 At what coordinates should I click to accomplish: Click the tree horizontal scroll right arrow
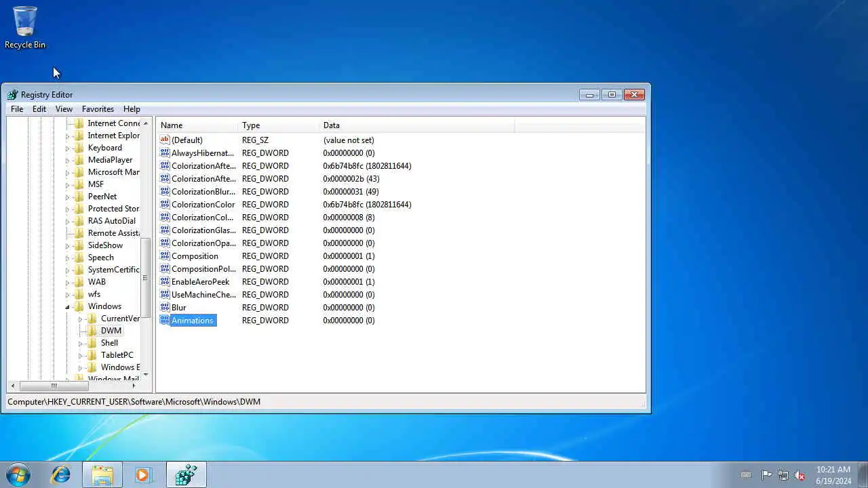coord(133,386)
